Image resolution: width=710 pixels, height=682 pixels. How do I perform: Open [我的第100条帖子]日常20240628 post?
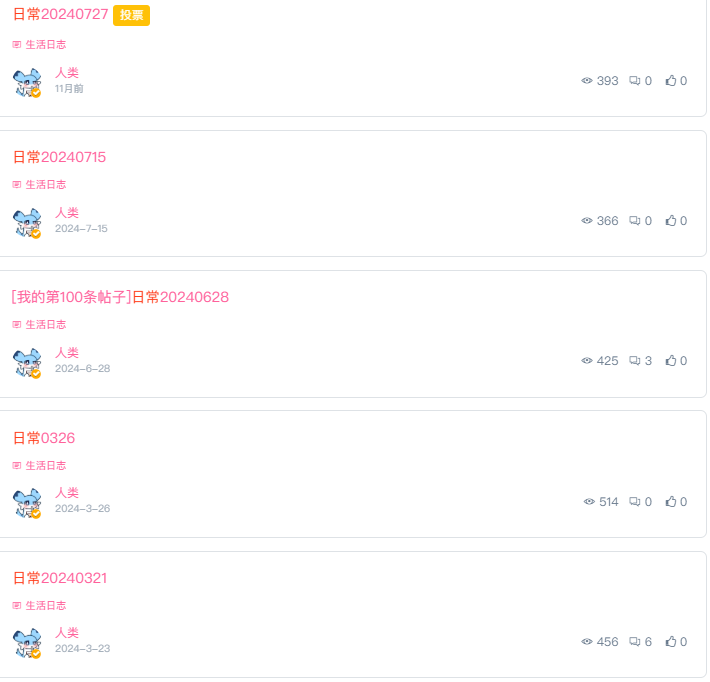click(120, 297)
